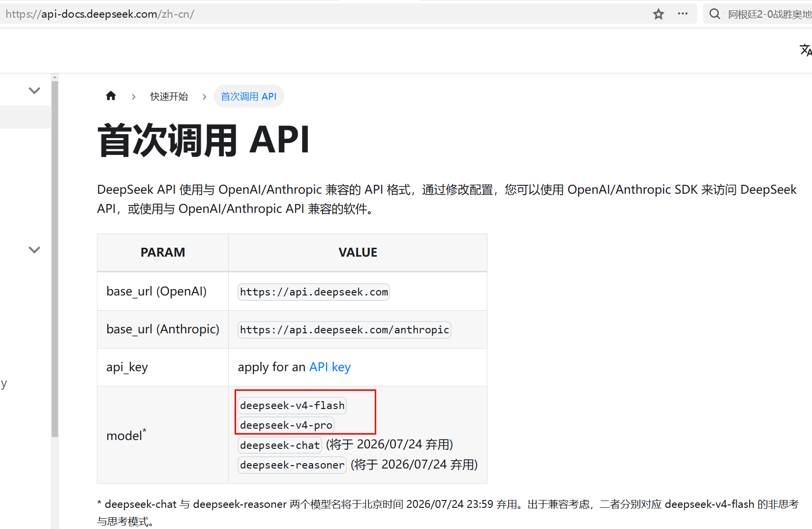The height and width of the screenshot is (529, 812).
Task: Click the VALUE column header
Action: pos(358,252)
